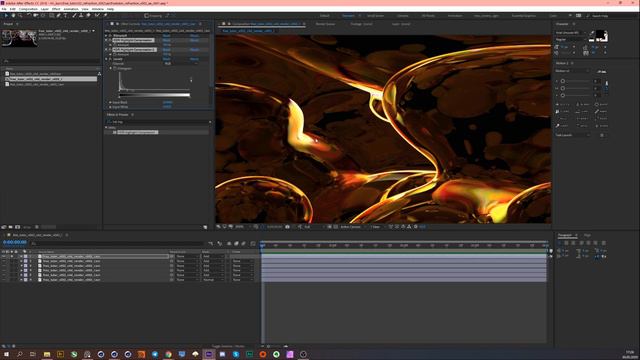Select the Selection arrow tool
Image resolution: width=640 pixels, height=360 pixels.
tap(6, 16)
